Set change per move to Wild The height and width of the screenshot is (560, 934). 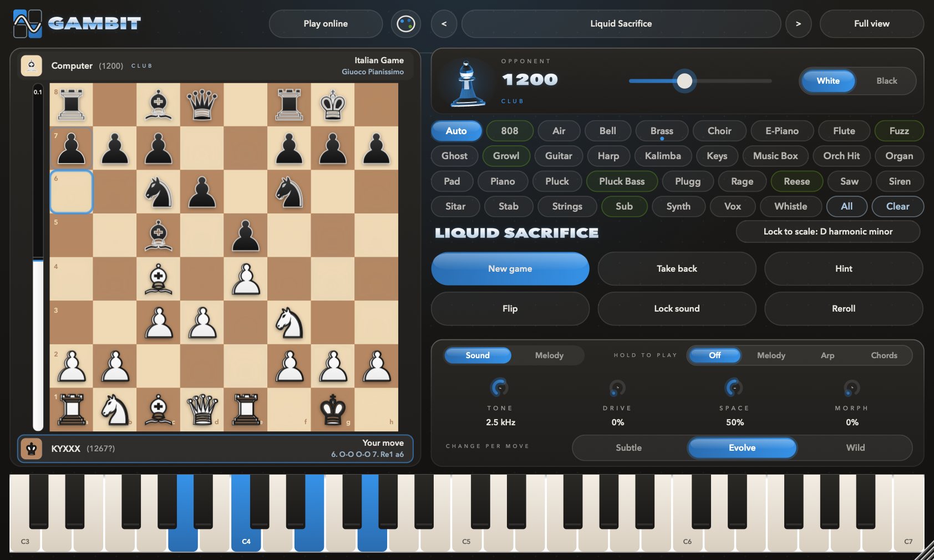click(x=855, y=448)
